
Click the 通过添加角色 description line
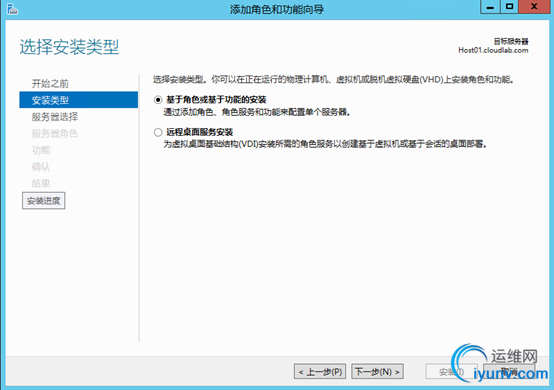(257, 112)
